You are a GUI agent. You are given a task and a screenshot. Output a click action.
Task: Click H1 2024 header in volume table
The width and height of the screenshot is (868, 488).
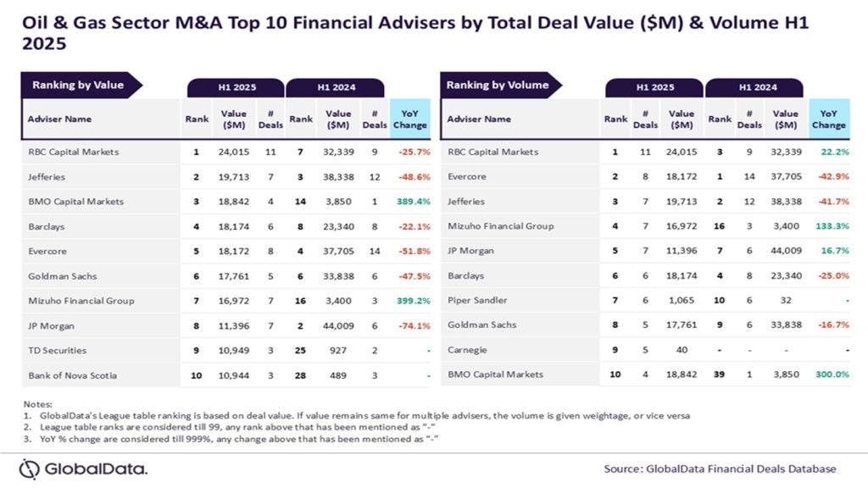pos(754,88)
